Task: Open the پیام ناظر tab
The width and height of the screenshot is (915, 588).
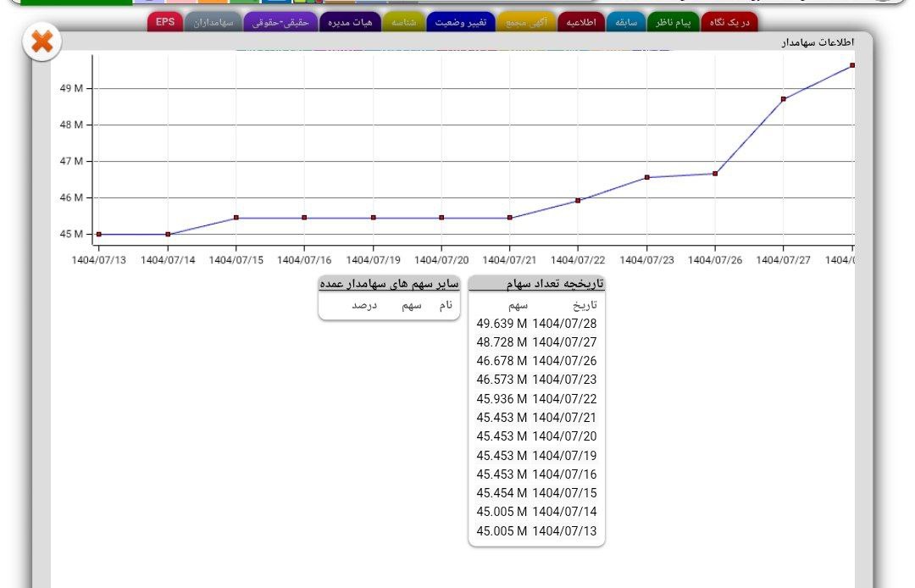Action: coord(674,23)
